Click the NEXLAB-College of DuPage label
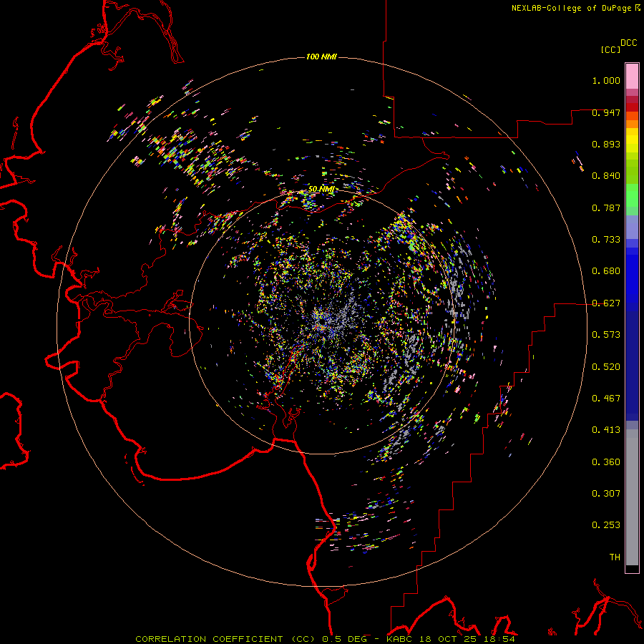The width and height of the screenshot is (644, 644). (x=571, y=8)
